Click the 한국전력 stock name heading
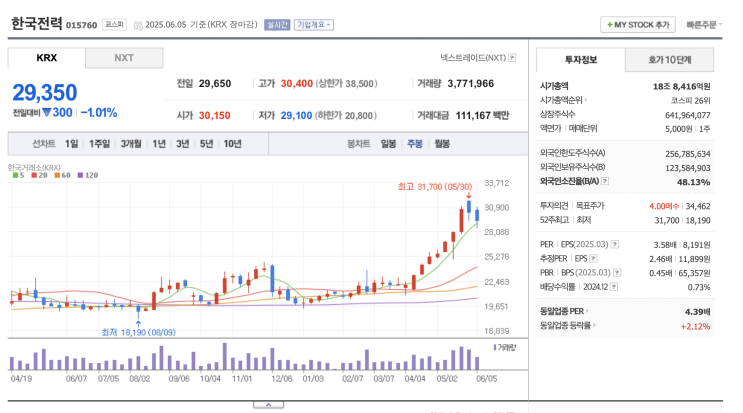Viewport: 743px width, 413px height. [x=36, y=24]
